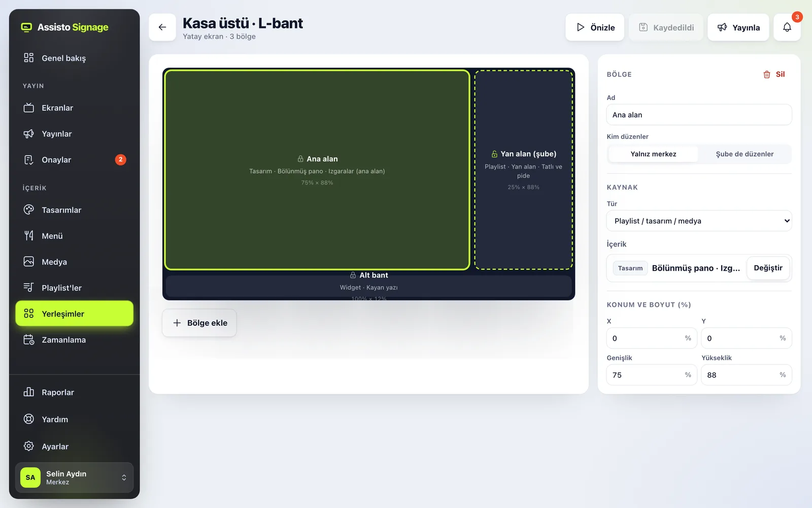Select the Ana alan region on canvas
The image size is (812, 508).
317,170
